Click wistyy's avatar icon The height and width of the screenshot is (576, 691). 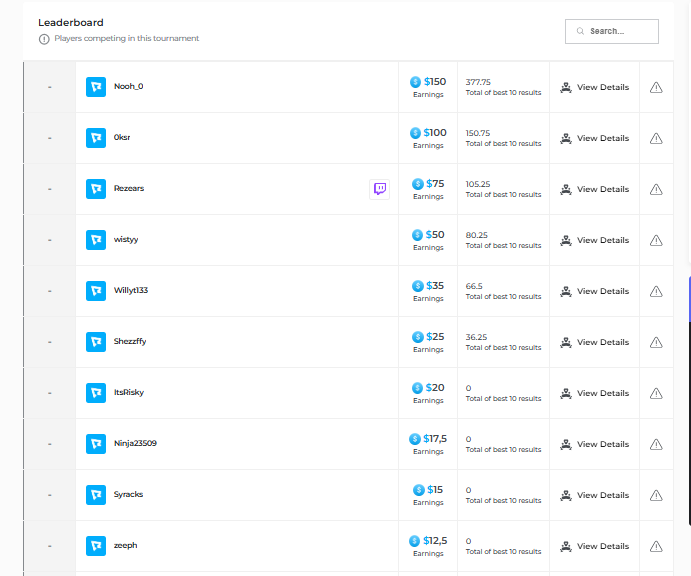(x=96, y=240)
